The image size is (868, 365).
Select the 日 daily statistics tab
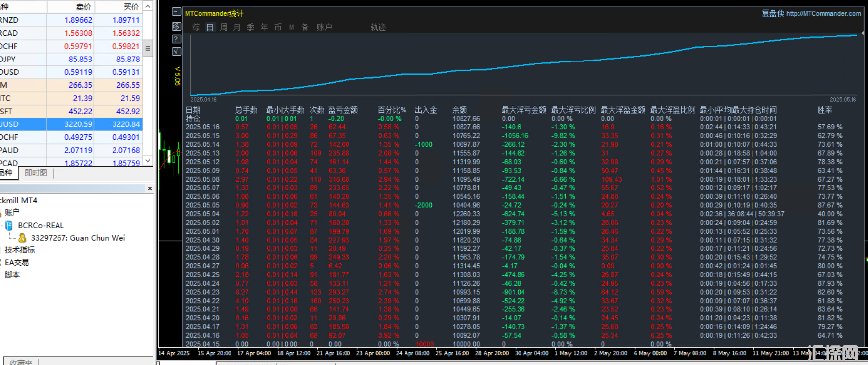point(210,27)
